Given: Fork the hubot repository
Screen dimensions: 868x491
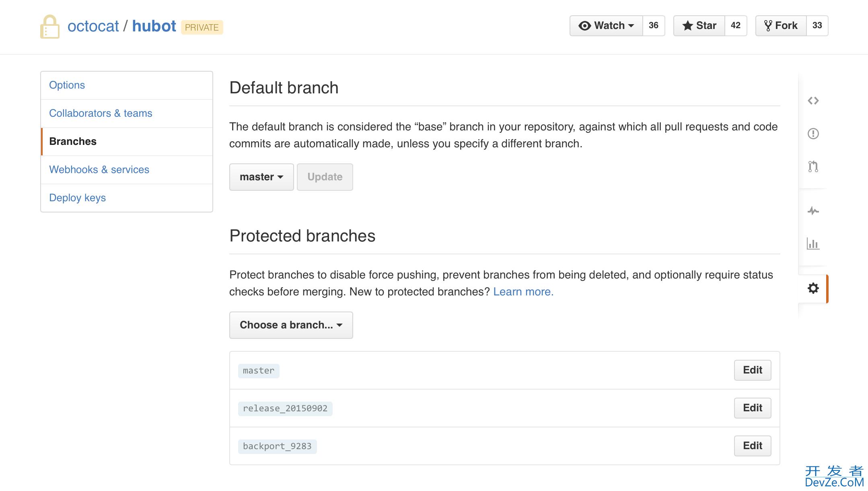Looking at the screenshot, I should 781,26.
